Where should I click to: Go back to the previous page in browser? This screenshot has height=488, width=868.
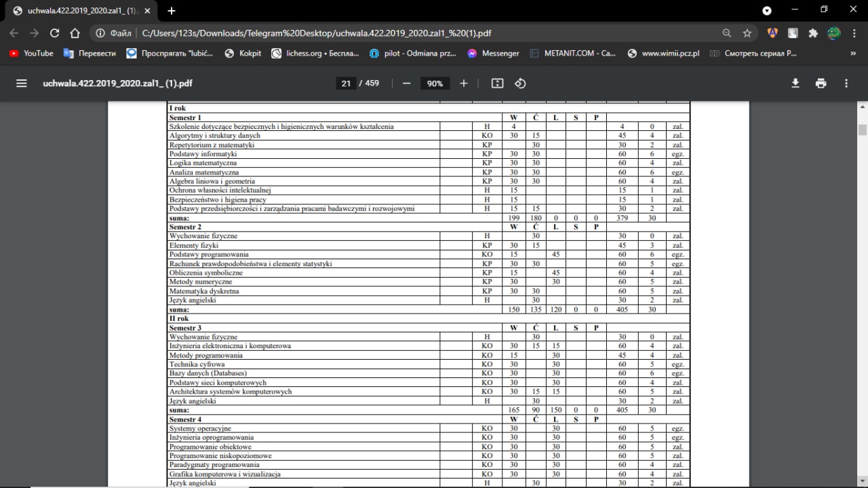coord(14,33)
